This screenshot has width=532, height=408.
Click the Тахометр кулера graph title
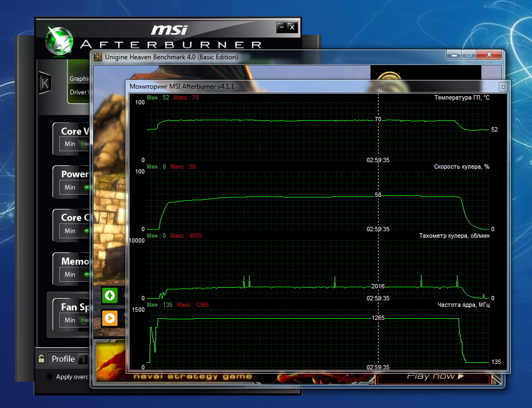[x=454, y=236]
